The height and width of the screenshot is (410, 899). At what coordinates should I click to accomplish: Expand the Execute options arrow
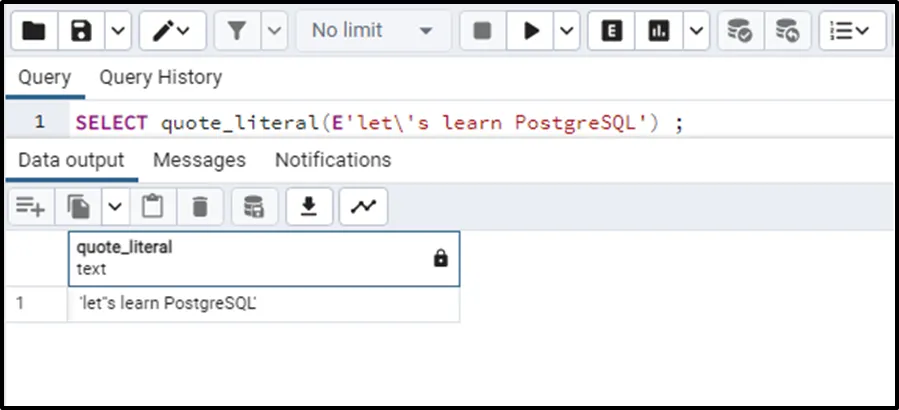coord(567,31)
